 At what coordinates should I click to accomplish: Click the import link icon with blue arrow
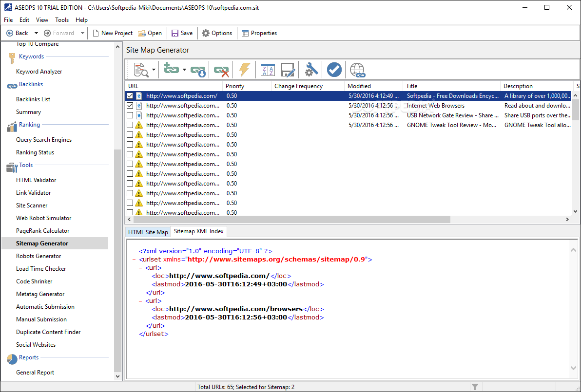point(198,70)
